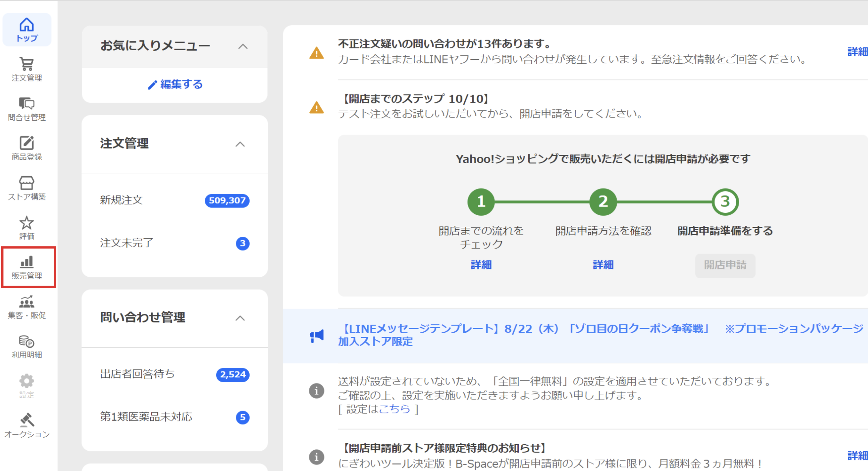
Task: Open 詳細 link for 開店申請前ストア様限定特典
Action: point(858,456)
